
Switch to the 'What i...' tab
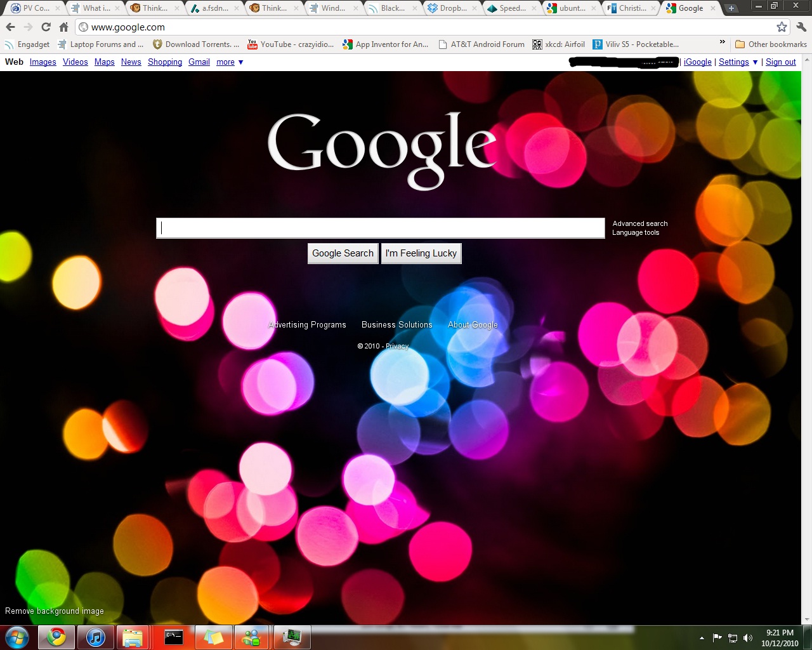(x=95, y=8)
